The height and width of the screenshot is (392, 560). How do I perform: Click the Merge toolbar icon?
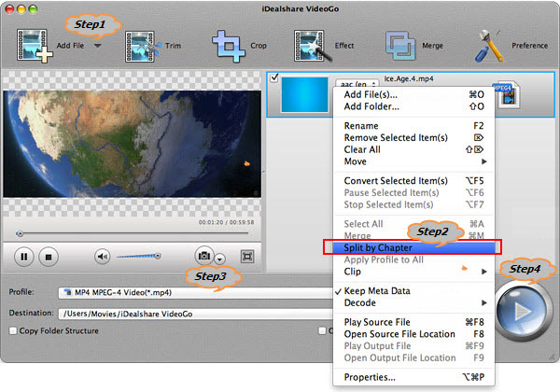[400, 46]
